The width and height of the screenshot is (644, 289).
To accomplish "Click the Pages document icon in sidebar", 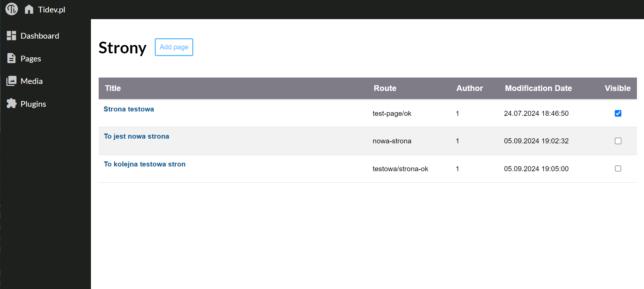I will point(11,58).
